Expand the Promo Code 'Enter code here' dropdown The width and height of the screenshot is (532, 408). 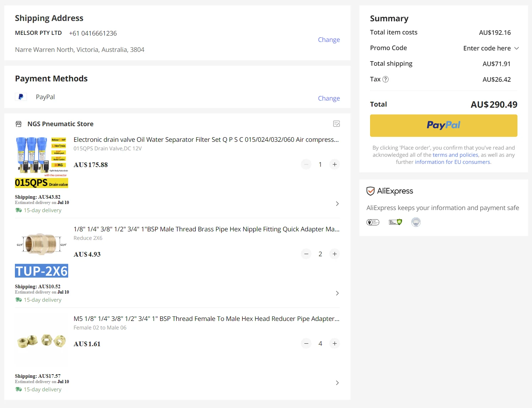(x=491, y=48)
